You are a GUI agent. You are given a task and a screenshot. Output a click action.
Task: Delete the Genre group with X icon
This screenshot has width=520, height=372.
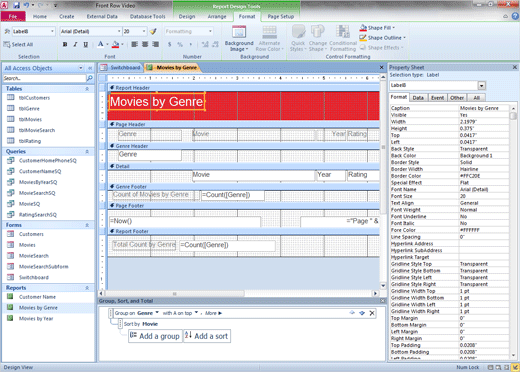tap(372, 313)
